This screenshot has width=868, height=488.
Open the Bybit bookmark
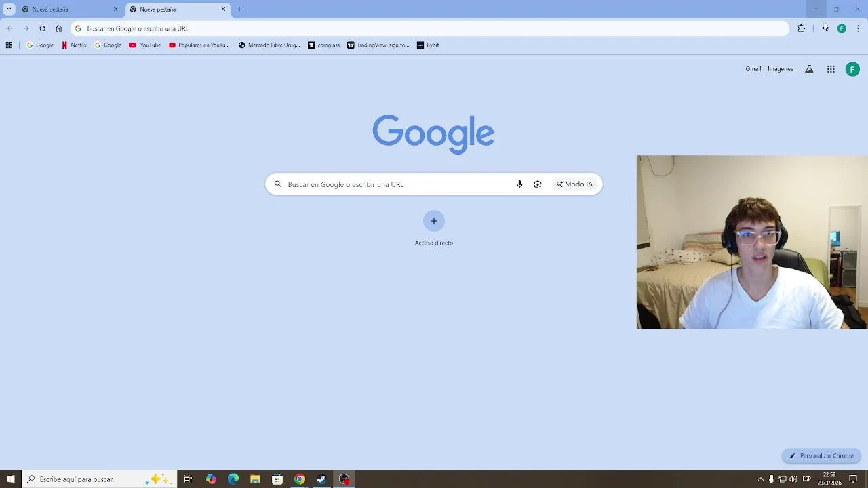click(x=428, y=45)
